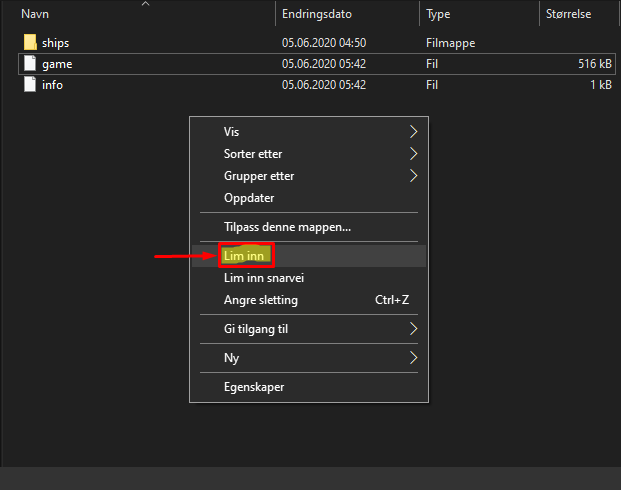Sort by the Endringsdato column header
Viewport: 621px width, 490px height.
(x=316, y=15)
